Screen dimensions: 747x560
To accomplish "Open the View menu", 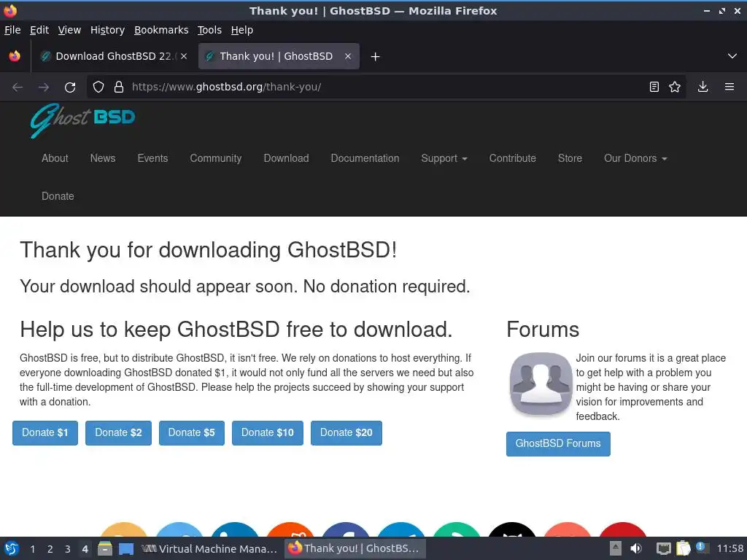I will point(69,30).
